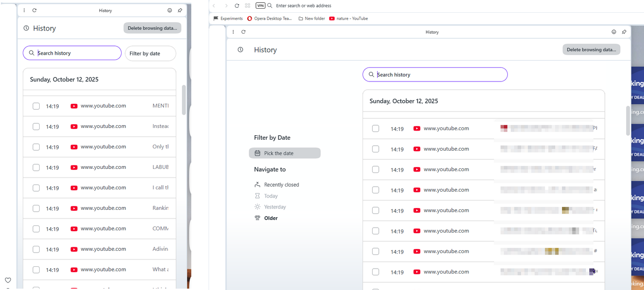
Task: Click the reload icon in the wide right History panel header
Action: click(x=244, y=32)
